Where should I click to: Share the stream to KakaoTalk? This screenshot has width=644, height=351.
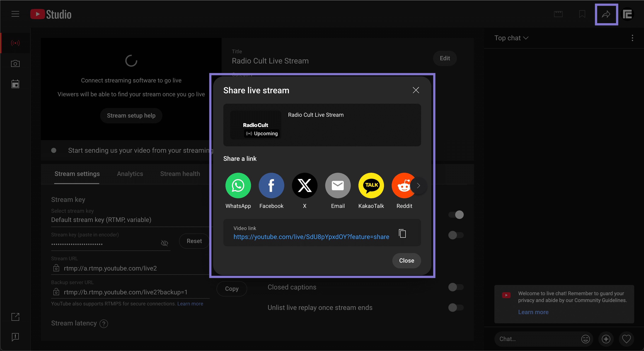(371, 185)
